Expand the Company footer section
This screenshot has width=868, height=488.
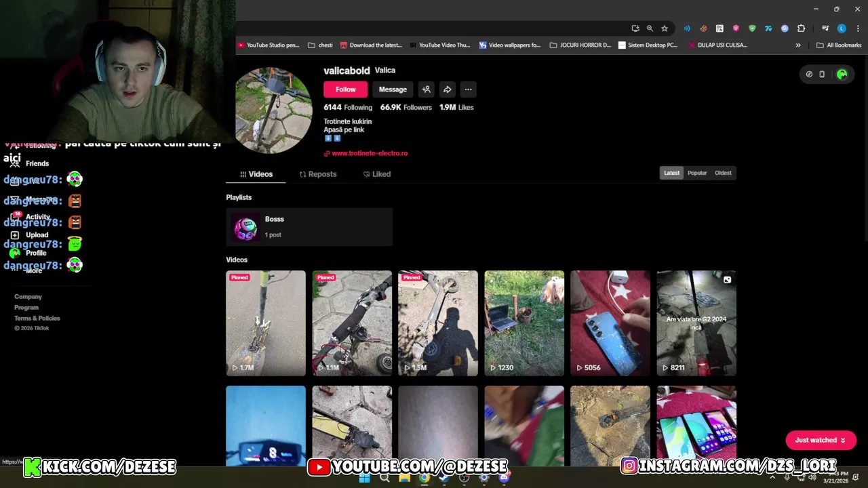[x=28, y=297]
